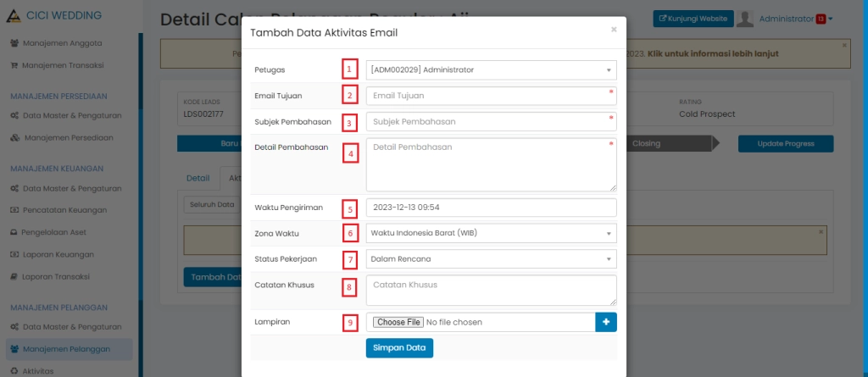Click the Choose File button
This screenshot has height=377, width=868.
(x=398, y=322)
